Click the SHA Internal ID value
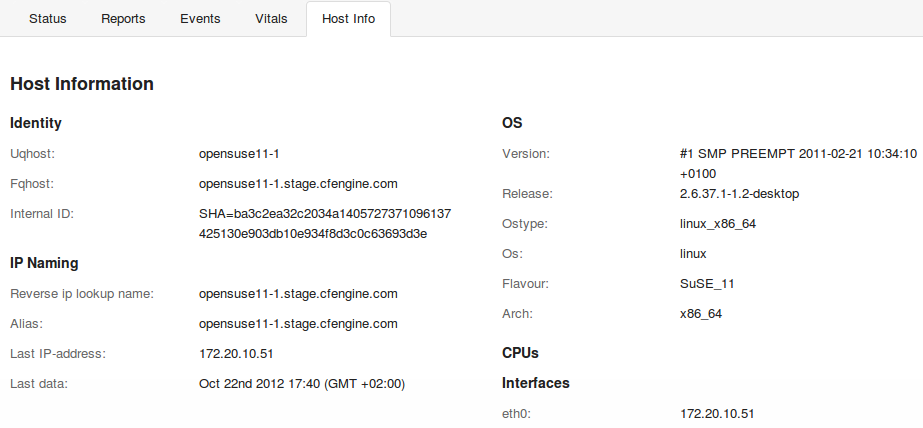The width and height of the screenshot is (923, 428). click(325, 224)
